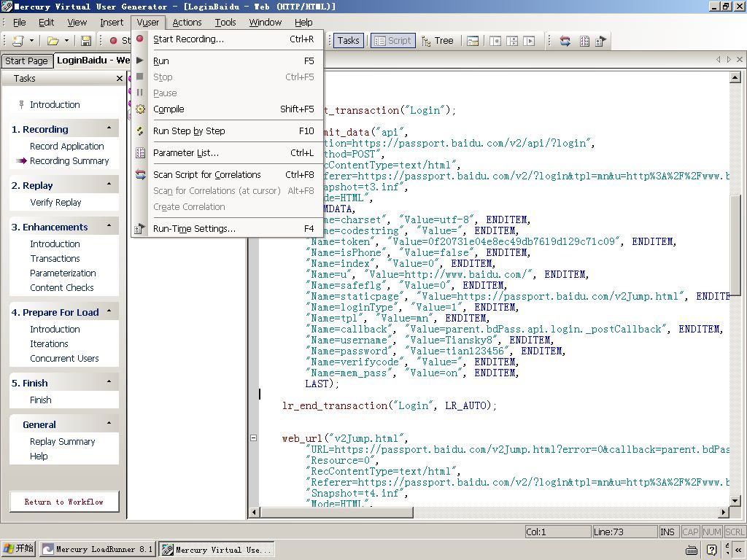The width and height of the screenshot is (747, 560).
Task: Open Recording Summary task link
Action: pos(69,161)
